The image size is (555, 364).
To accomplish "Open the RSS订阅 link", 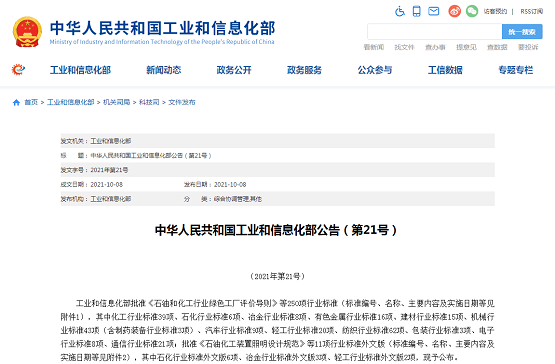I will 531,11.
